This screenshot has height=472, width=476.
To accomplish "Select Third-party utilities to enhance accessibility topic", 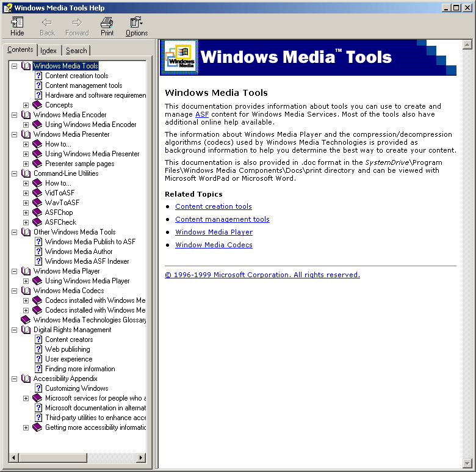I will click(95, 418).
